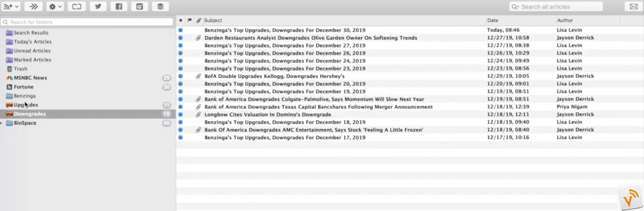Screen dimensions: 644x211
Task: Click paperclip icon on Longbow Domino's article
Action: pyautogui.click(x=198, y=115)
